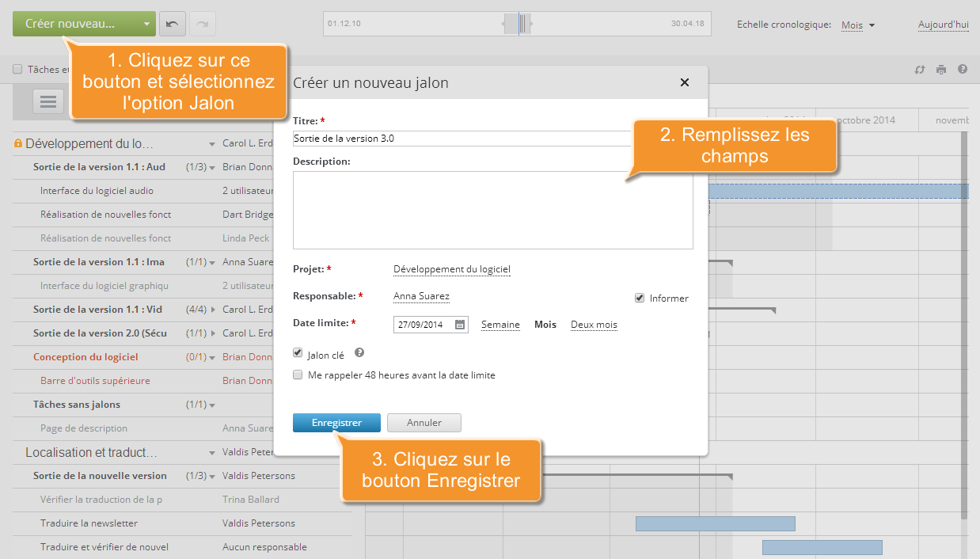Select the Traduire la newsletter Gantt bar

coord(716,523)
